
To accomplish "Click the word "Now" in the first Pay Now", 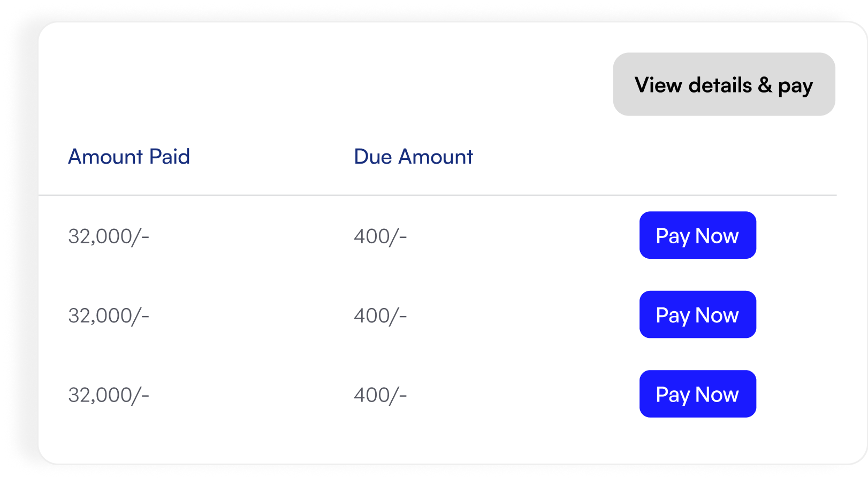I will [x=717, y=236].
